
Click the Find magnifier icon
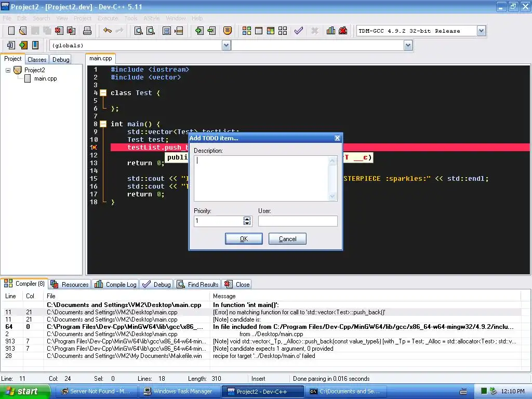138,31
